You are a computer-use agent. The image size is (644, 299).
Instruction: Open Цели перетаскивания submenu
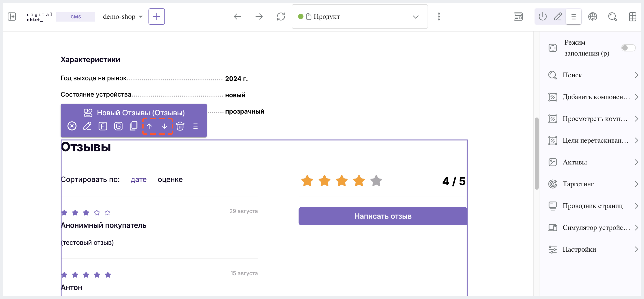click(x=593, y=140)
